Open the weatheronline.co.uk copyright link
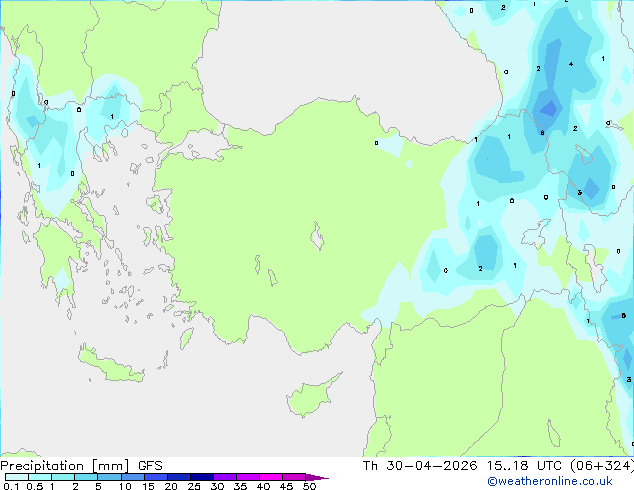634x490 pixels. (550, 481)
